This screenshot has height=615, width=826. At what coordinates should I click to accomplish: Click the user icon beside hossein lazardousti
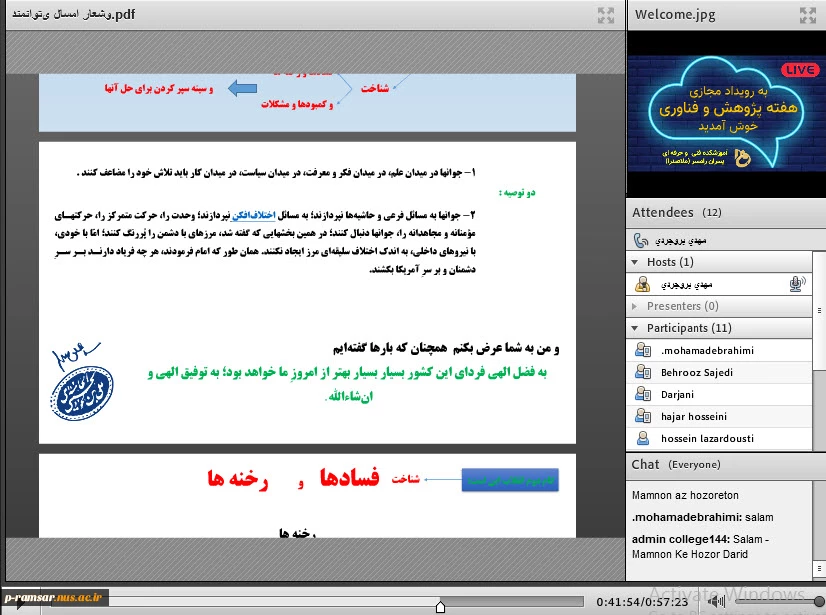643,438
